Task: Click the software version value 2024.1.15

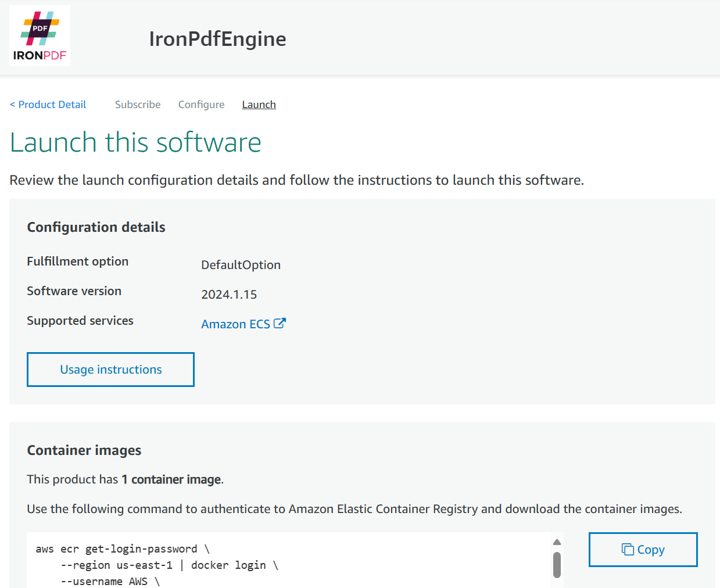Action: 229,295
